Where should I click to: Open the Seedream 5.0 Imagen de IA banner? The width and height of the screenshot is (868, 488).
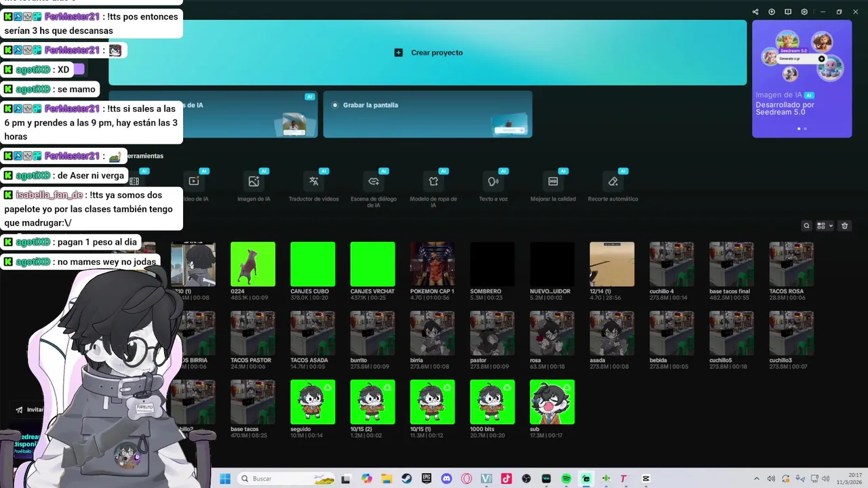tap(802, 79)
